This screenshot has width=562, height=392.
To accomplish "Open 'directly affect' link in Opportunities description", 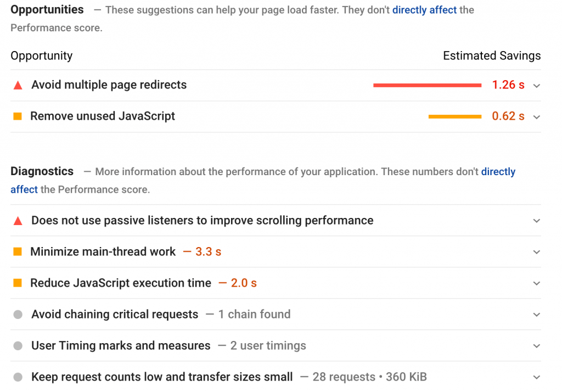I will point(424,10).
